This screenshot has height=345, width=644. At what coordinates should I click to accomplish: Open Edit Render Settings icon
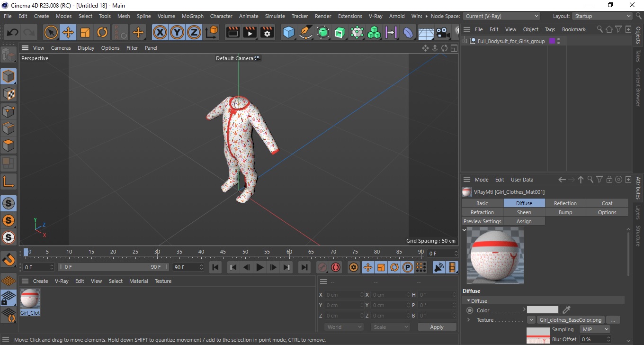(267, 32)
